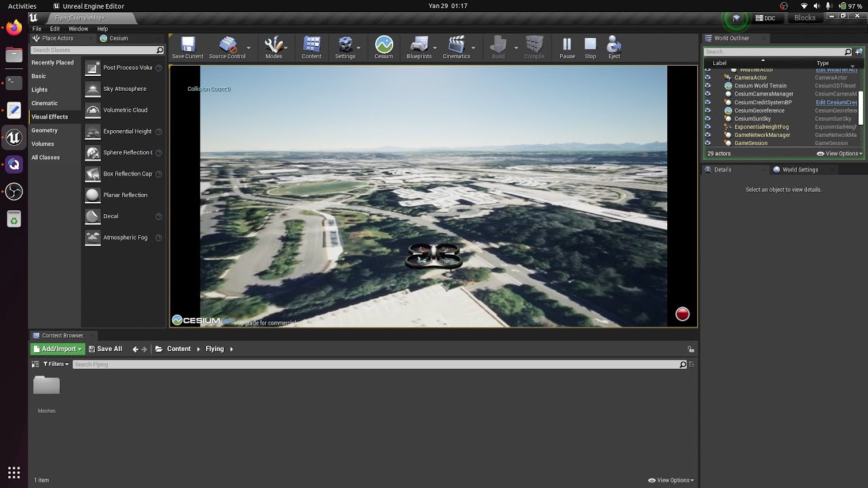Stop the play session
Screen dimensions: 868x488
click(590, 47)
